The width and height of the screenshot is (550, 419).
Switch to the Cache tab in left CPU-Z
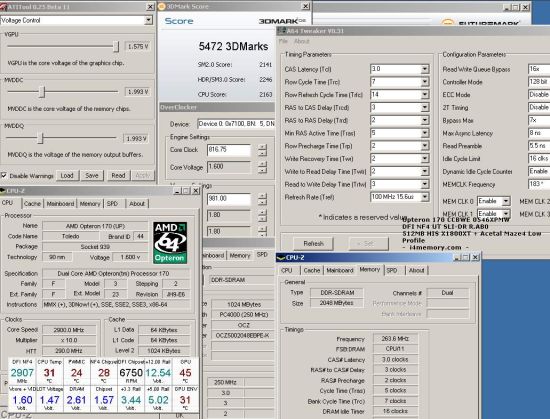click(33, 204)
